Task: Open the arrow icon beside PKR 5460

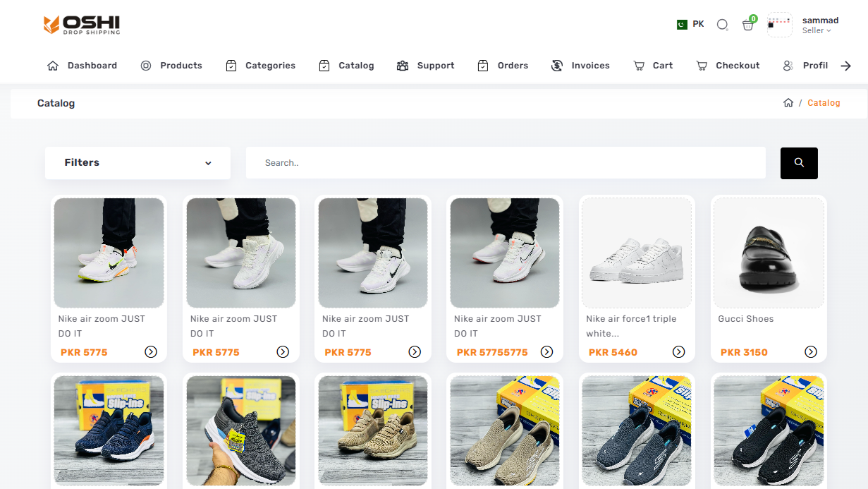Action: click(x=678, y=352)
